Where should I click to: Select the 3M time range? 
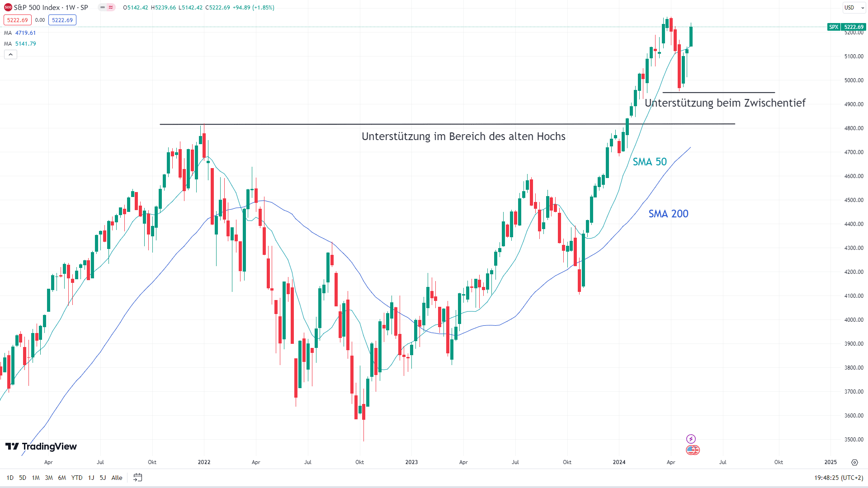click(x=49, y=478)
